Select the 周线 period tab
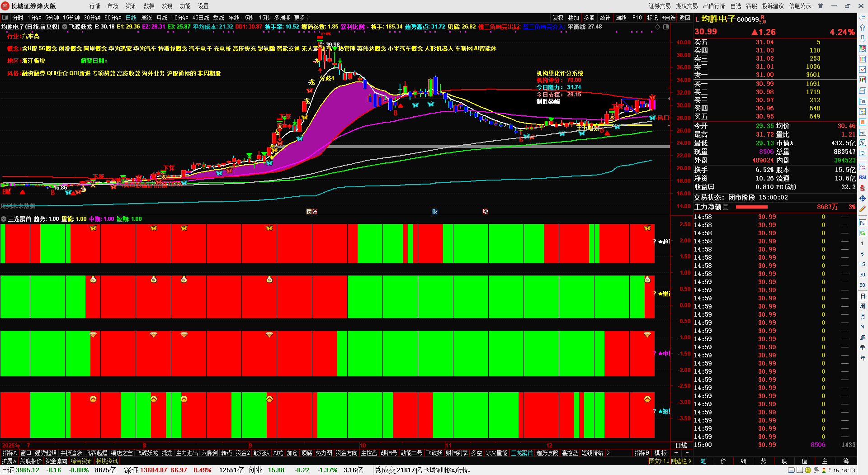The height and width of the screenshot is (475, 868). tap(146, 18)
